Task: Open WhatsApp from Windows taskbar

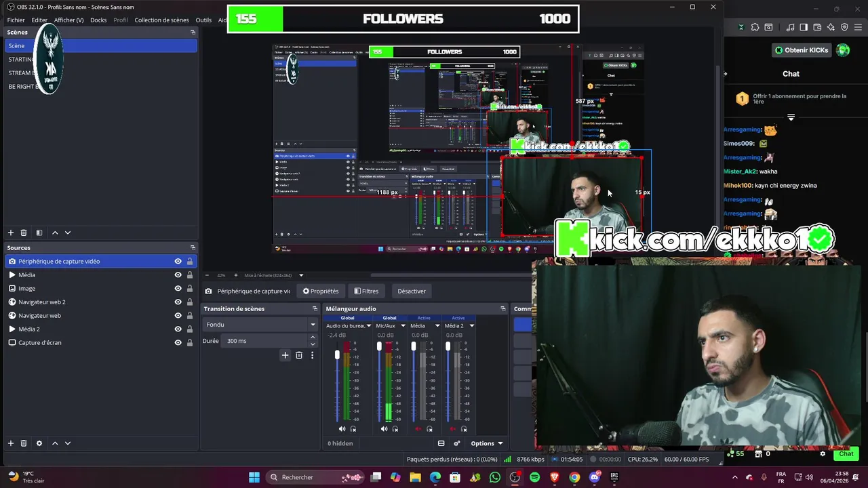Action: [495, 477]
